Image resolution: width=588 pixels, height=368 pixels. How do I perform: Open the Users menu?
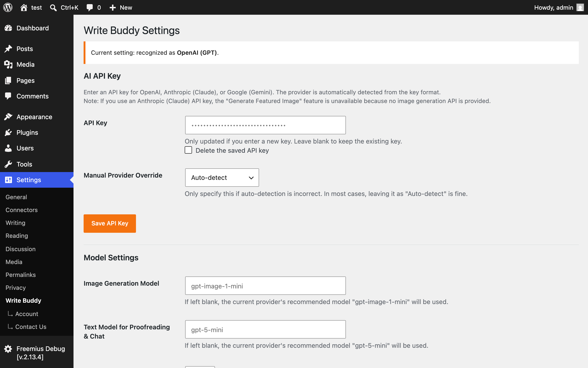tap(37, 148)
